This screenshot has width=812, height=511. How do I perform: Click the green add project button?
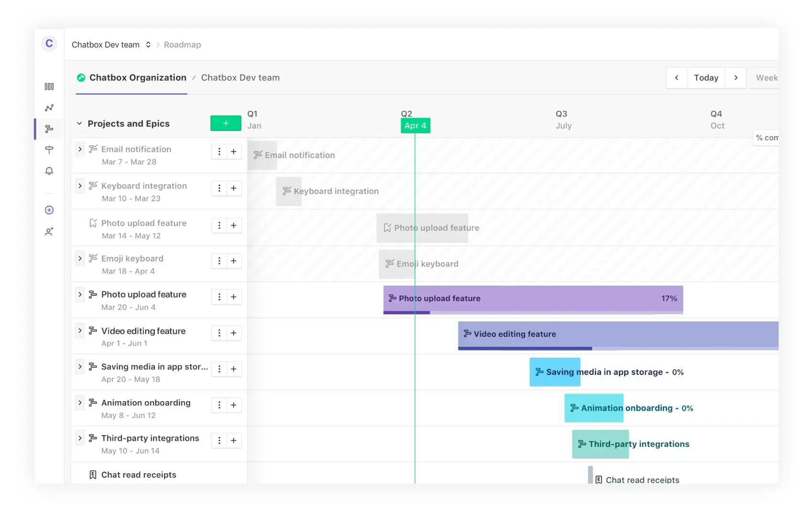pyautogui.click(x=226, y=123)
